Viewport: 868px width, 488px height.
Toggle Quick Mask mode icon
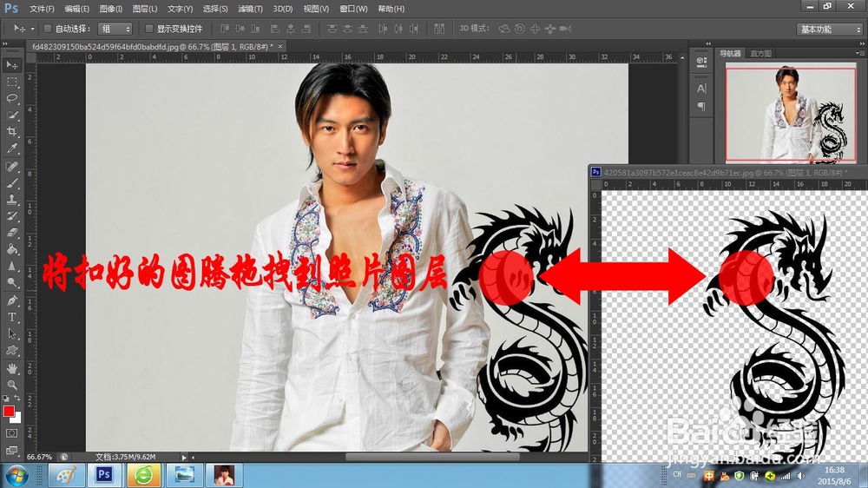point(11,433)
